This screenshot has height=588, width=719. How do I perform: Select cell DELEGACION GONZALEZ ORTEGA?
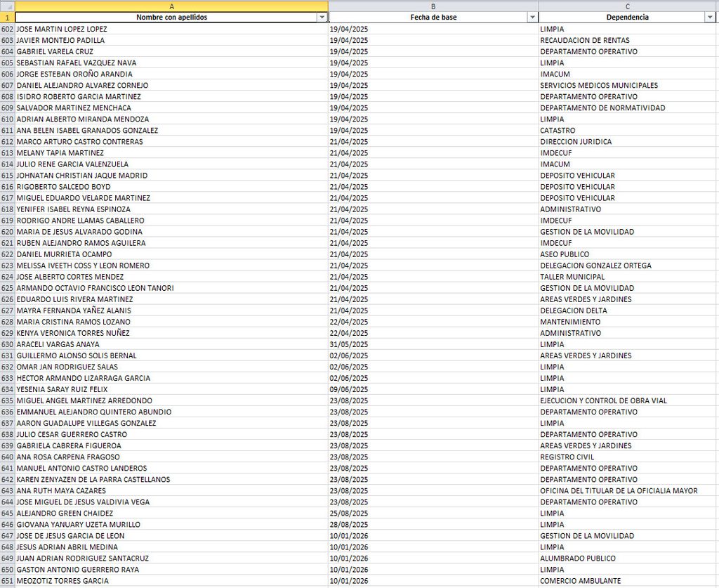[x=627, y=266]
